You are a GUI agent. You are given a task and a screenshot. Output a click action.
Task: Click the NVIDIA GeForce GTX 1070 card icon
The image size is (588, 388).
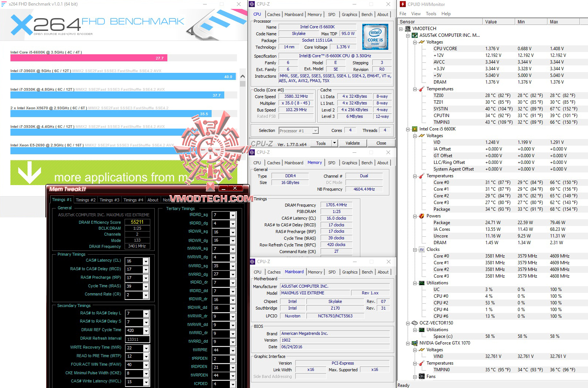pos(415,343)
